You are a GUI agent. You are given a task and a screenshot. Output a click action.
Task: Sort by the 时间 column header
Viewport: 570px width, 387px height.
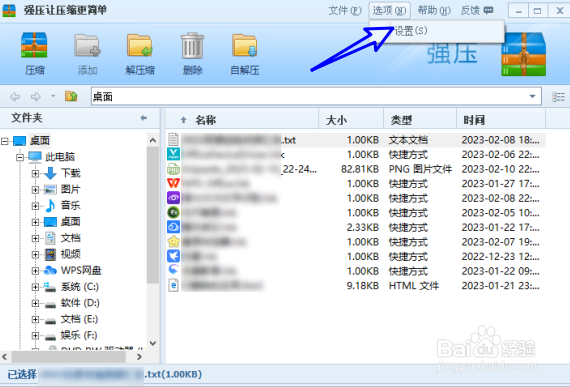pos(474,120)
